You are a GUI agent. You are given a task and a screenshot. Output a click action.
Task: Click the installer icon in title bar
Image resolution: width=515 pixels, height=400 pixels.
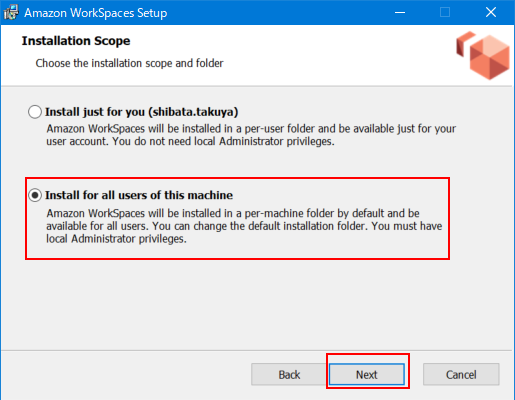tap(11, 13)
